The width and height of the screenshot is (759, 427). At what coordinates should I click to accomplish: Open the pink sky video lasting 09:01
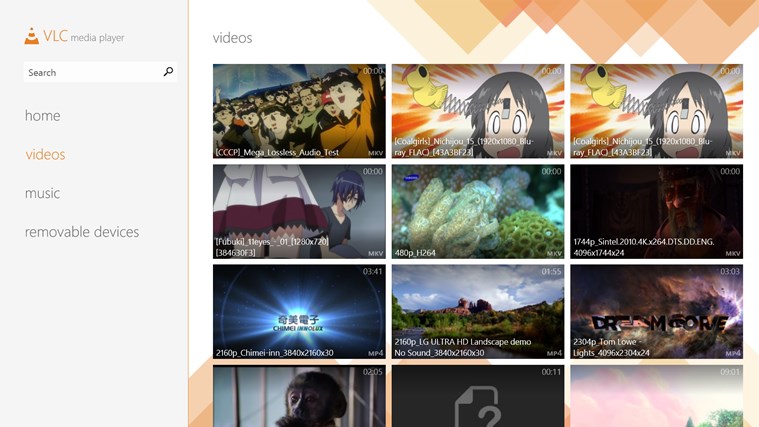point(656,396)
